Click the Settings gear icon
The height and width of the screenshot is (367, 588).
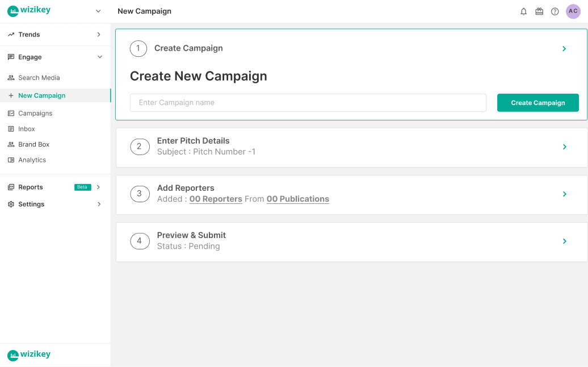(11, 205)
